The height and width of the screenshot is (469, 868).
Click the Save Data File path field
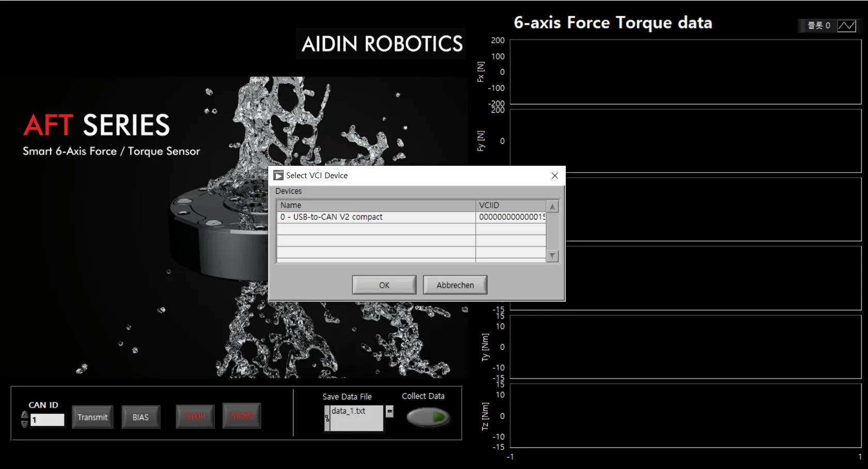pos(357,418)
